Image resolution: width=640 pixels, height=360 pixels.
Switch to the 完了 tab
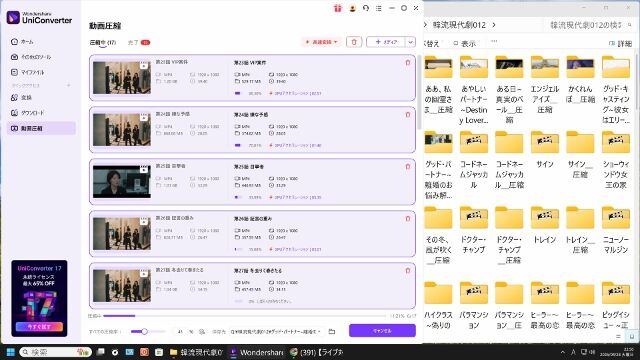coord(139,42)
